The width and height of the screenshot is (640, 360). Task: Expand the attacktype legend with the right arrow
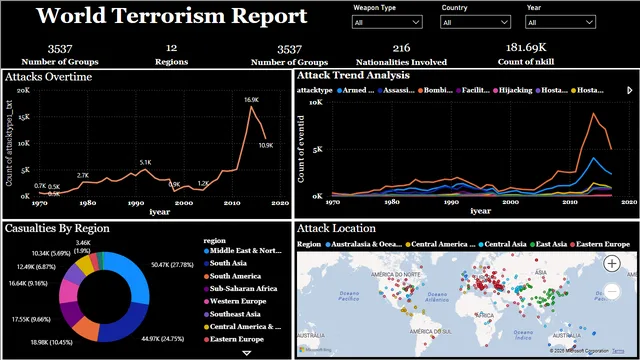[x=629, y=90]
